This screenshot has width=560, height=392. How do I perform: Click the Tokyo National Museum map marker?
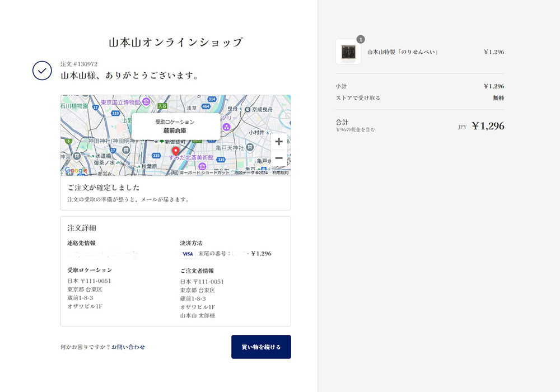(146, 102)
